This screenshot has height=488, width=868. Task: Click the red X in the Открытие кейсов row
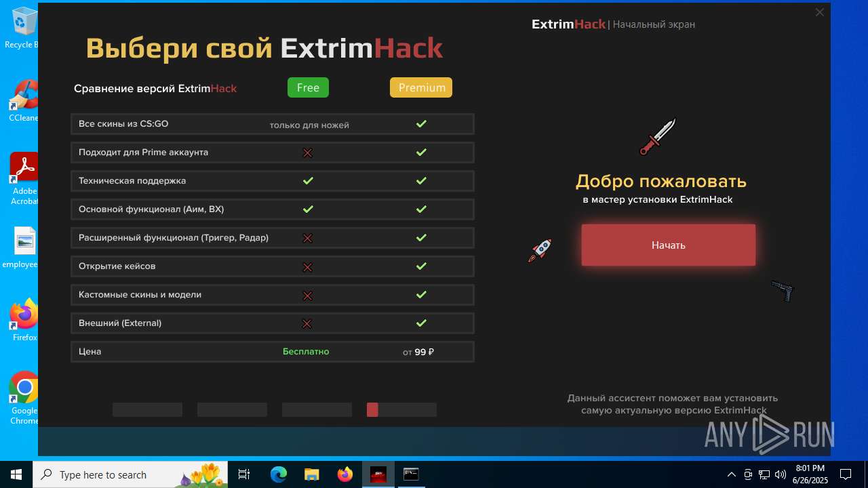coord(307,267)
